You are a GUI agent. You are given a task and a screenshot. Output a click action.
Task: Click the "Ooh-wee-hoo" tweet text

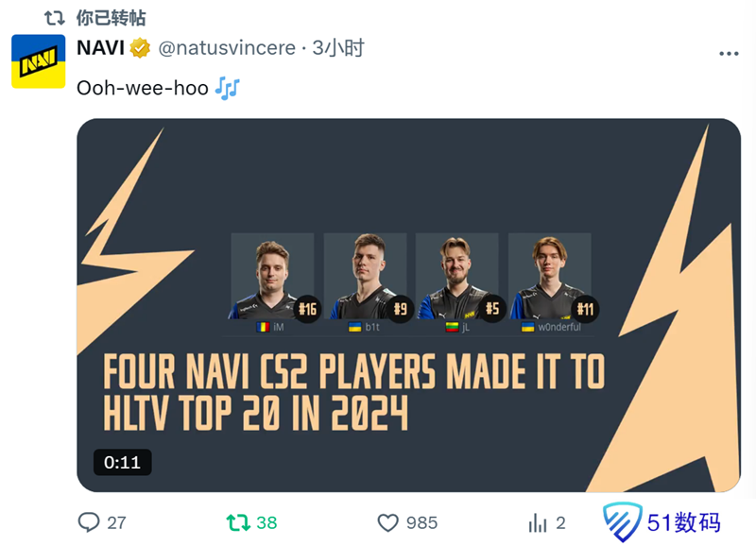142,89
